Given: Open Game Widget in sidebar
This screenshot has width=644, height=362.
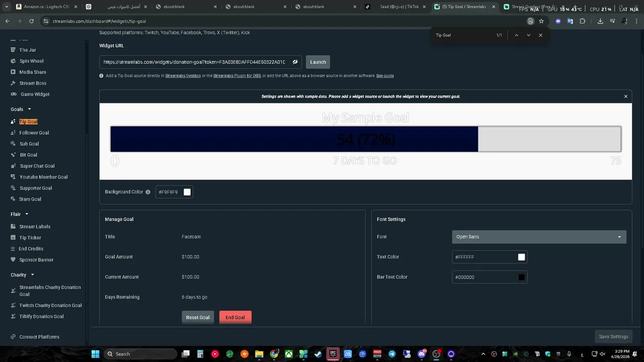Looking at the screenshot, I should point(35,94).
